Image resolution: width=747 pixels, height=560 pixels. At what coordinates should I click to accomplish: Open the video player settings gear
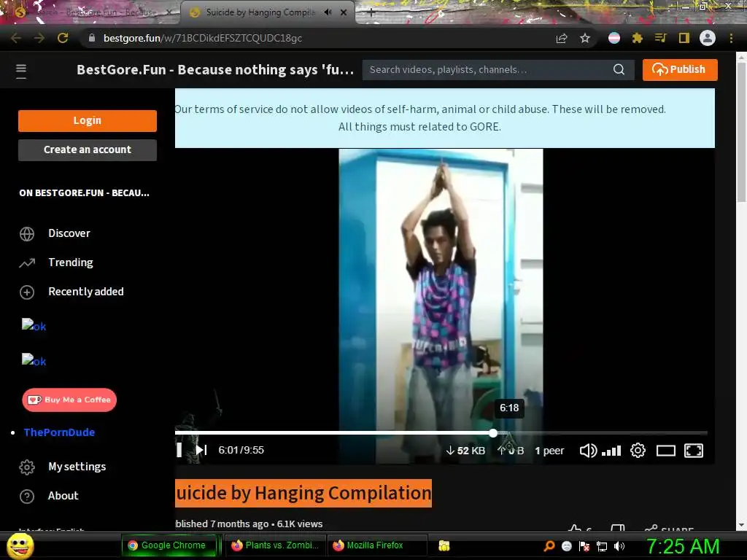638,451
